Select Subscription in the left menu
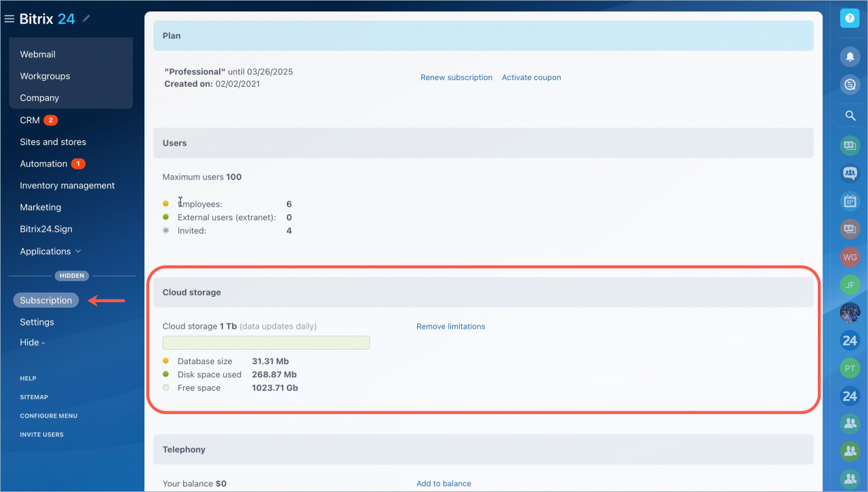 (46, 300)
